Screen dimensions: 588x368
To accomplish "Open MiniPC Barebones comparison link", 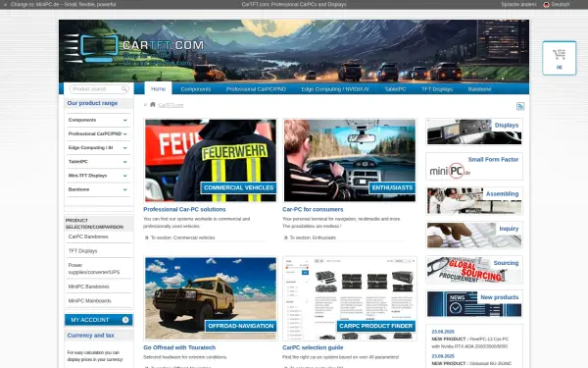I will pos(88,287).
